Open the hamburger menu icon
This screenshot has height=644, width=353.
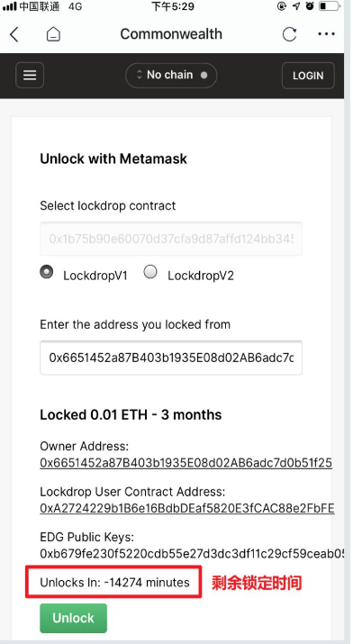tap(30, 75)
